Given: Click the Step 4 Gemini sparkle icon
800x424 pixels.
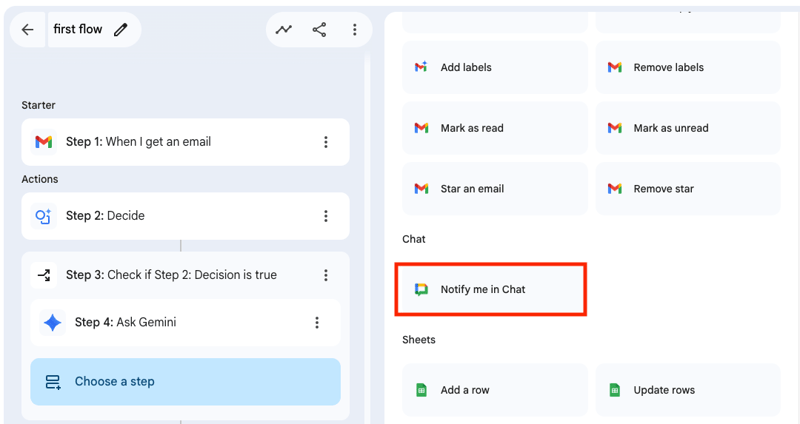Looking at the screenshot, I should [53, 322].
